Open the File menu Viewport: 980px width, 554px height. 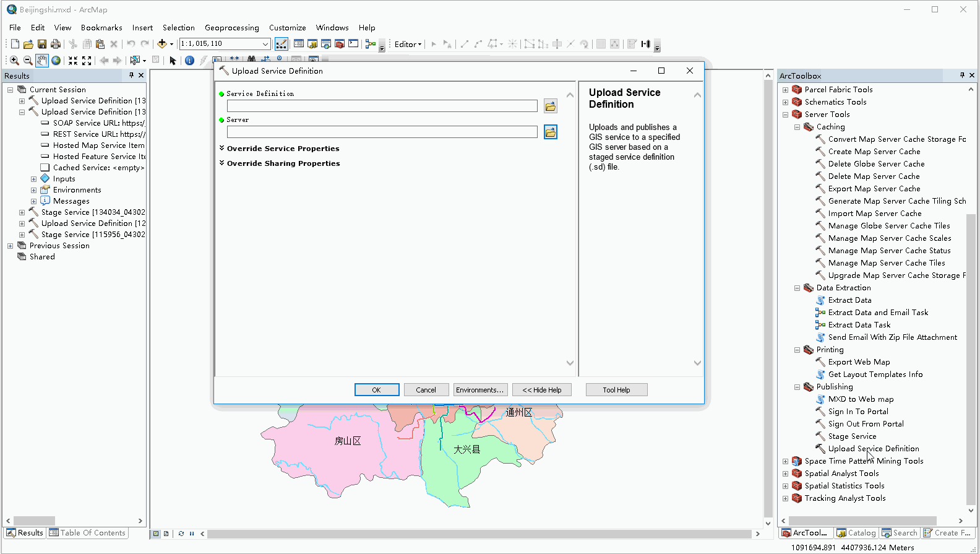15,28
